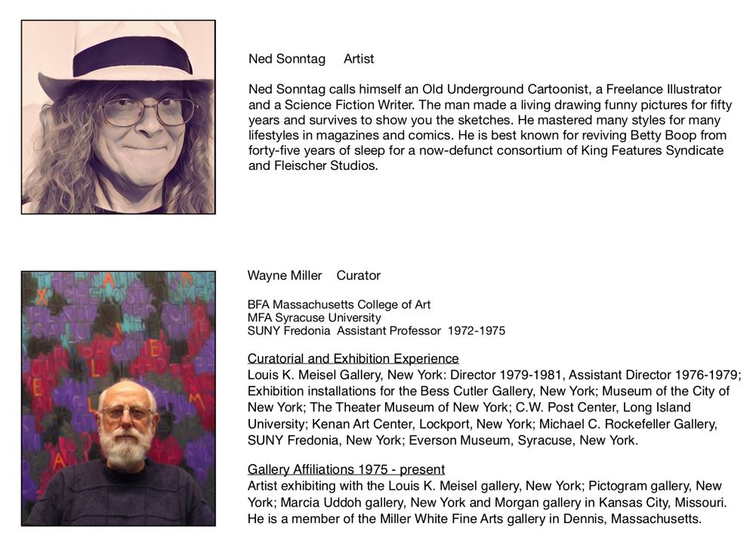Open the underlined "Curatorial and Exhibition Experience" heading

point(353,359)
